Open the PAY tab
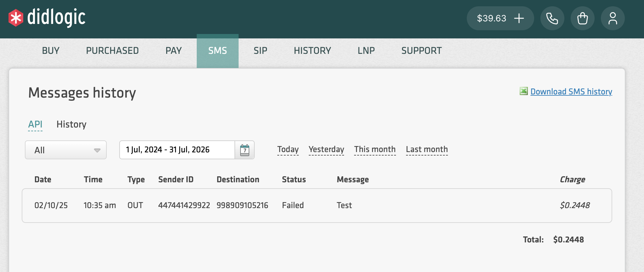 (x=173, y=51)
